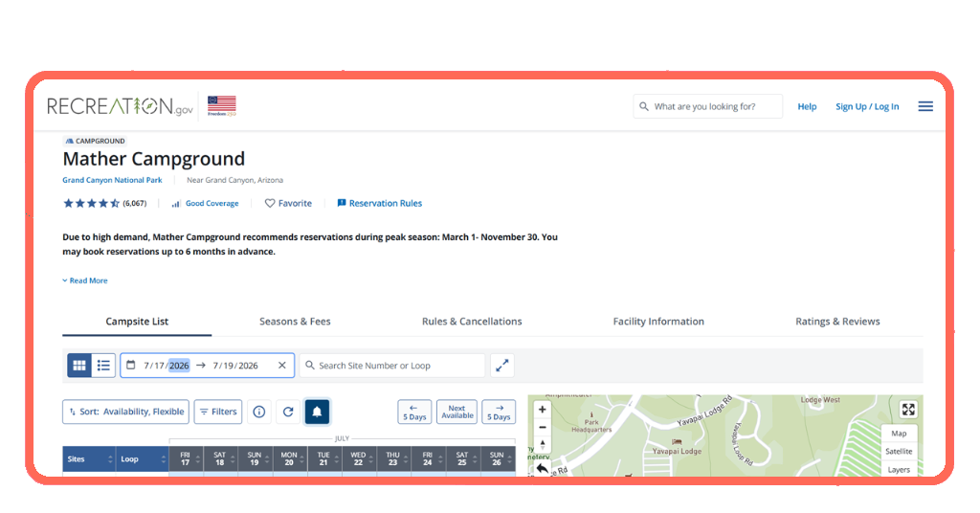Sort by the Loop column header
This screenshot has height=513, width=980.
[x=143, y=459]
